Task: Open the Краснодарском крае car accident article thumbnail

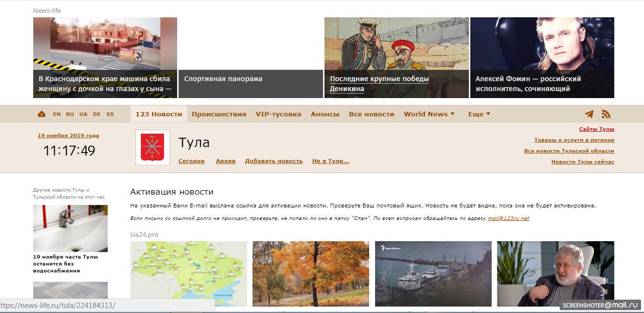Action: (x=105, y=57)
